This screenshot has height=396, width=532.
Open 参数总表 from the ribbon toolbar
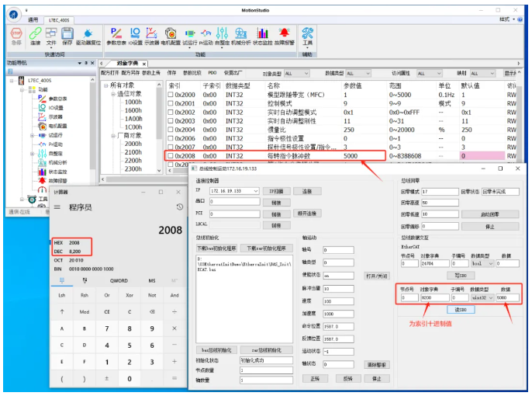tap(116, 36)
